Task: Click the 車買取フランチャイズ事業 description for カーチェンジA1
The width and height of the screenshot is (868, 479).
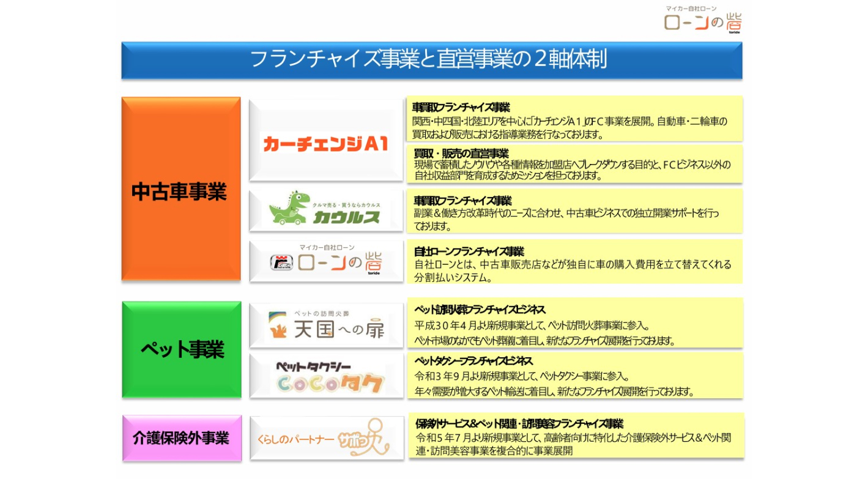Action: coord(574,119)
